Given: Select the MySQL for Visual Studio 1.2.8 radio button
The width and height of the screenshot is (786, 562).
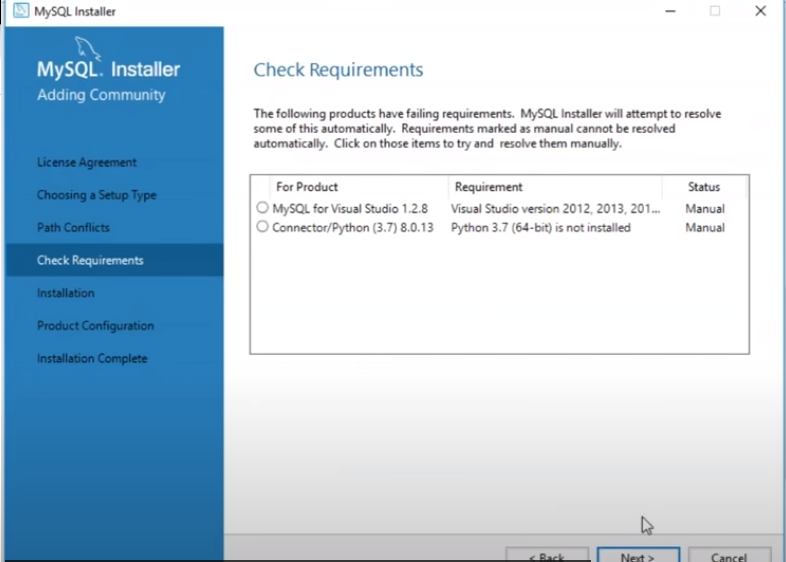Looking at the screenshot, I should (x=262, y=208).
